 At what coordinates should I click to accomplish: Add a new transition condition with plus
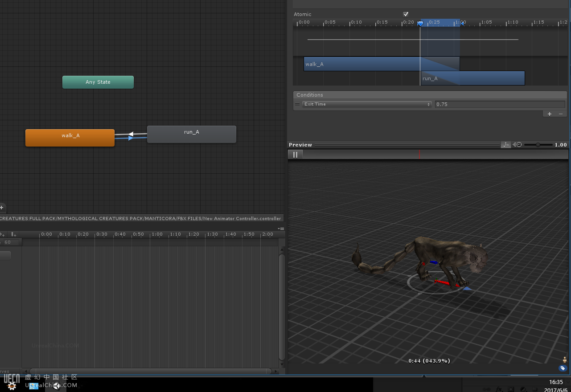pyautogui.click(x=549, y=114)
